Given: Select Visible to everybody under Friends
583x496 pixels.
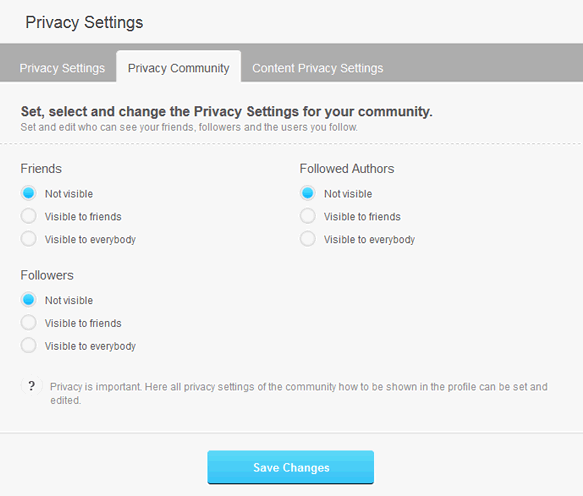Looking at the screenshot, I should (29, 239).
